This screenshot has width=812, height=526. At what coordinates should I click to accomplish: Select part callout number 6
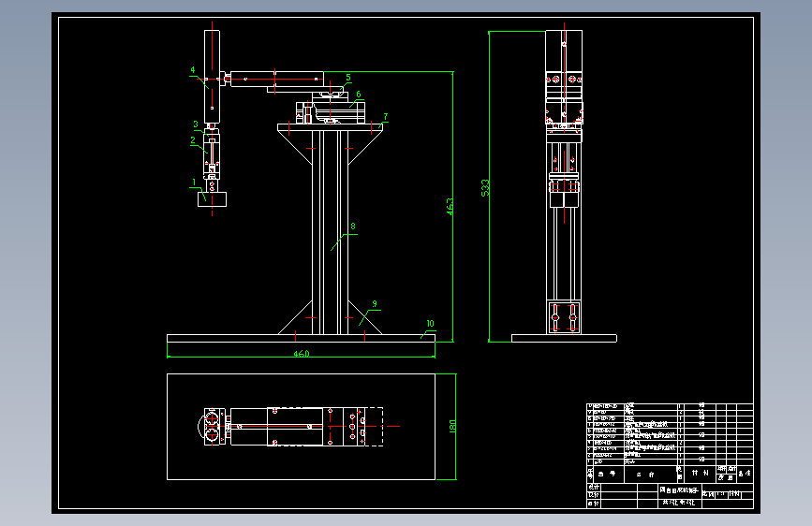(x=359, y=95)
